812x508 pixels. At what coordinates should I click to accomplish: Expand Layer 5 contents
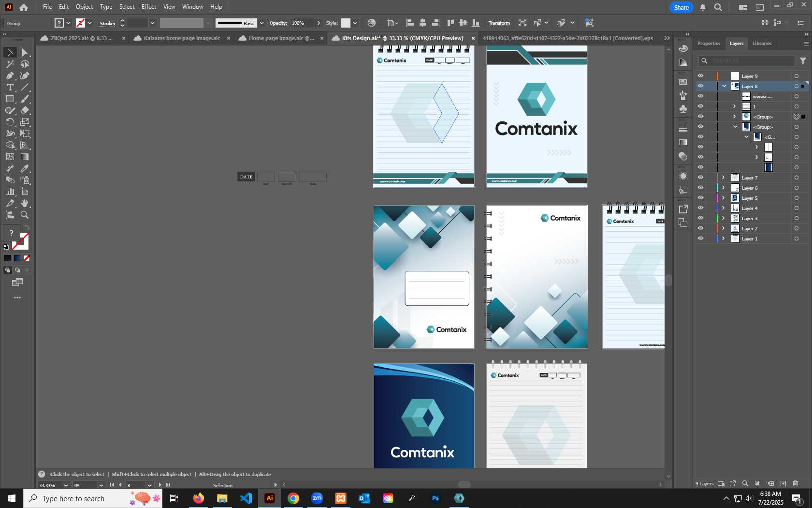coord(724,198)
